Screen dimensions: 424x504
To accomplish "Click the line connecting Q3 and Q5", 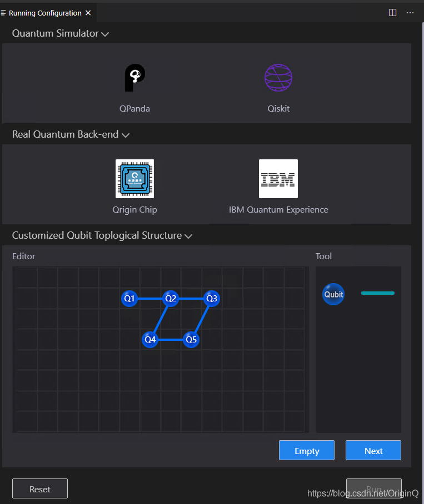I will coord(201,319).
